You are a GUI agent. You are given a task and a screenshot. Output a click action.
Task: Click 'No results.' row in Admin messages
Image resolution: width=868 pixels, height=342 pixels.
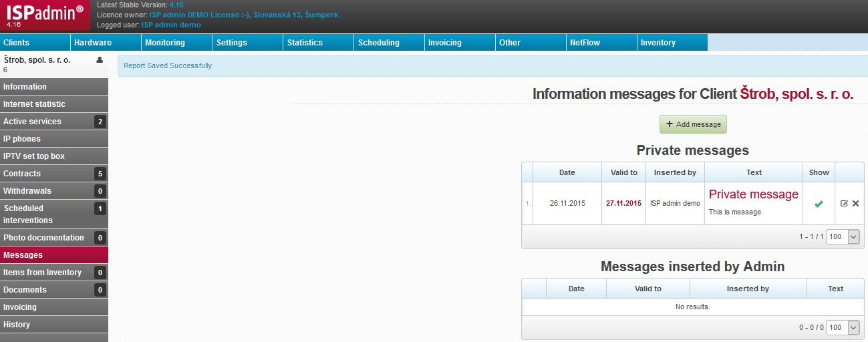tap(692, 307)
